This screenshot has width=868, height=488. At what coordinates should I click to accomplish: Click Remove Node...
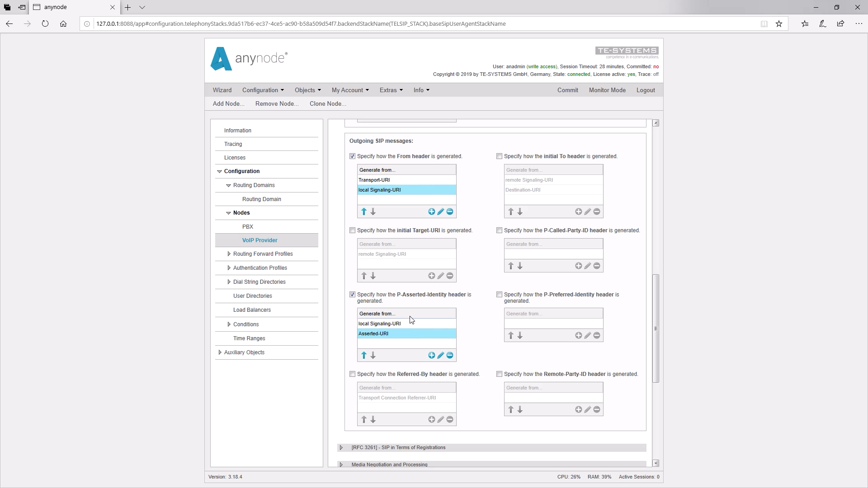tap(277, 103)
